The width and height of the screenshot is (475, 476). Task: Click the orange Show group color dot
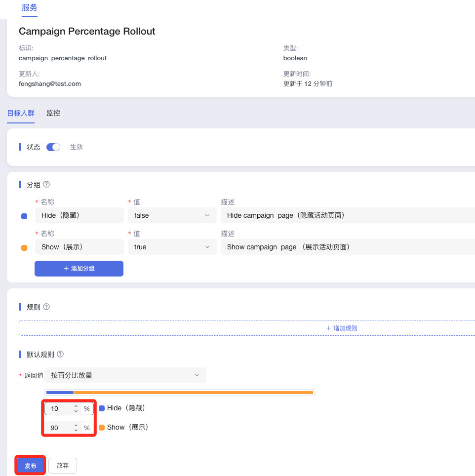(24, 248)
